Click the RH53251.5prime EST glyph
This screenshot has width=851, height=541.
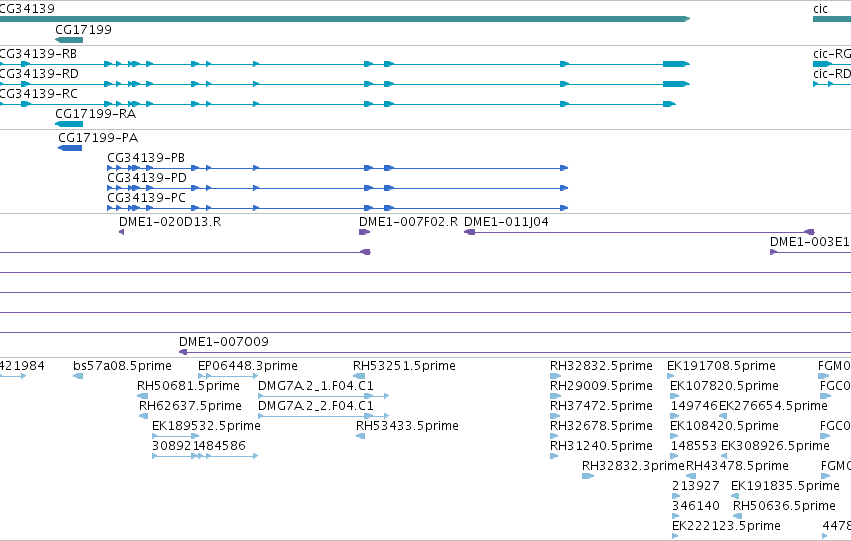click(359, 376)
